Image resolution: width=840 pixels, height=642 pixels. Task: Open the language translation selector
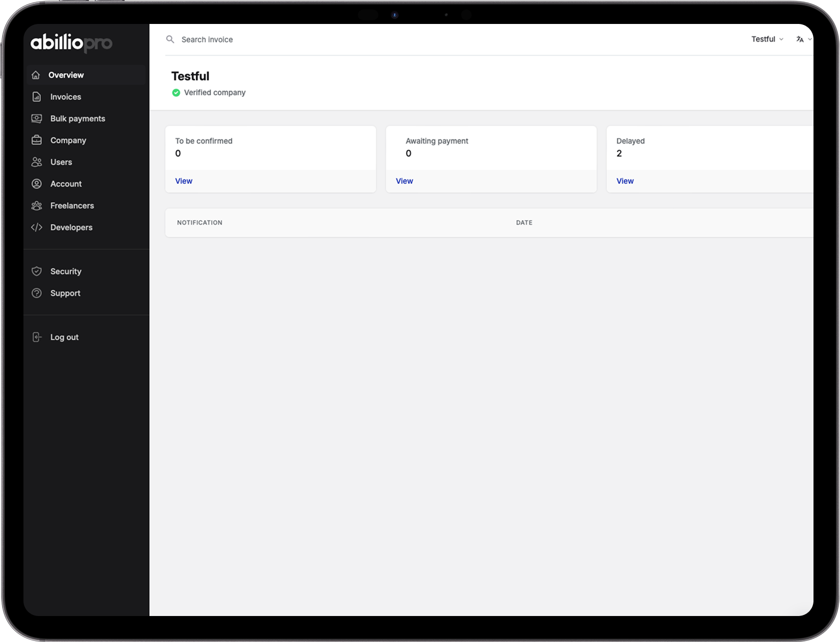click(x=803, y=39)
